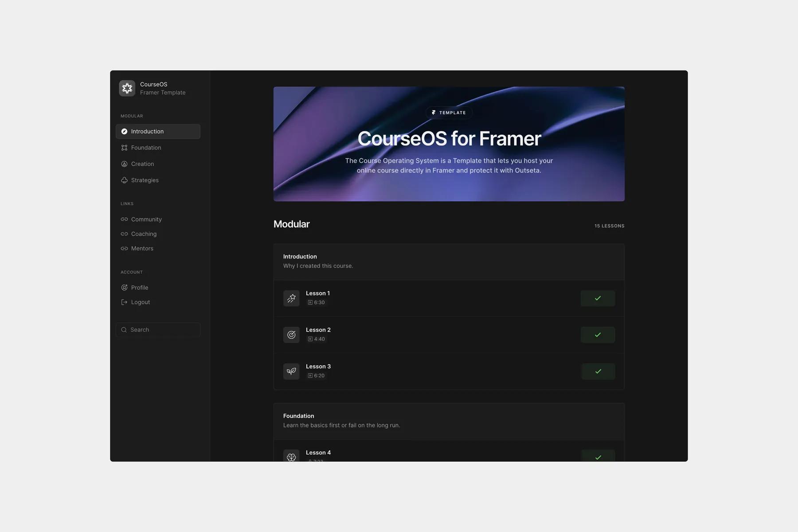Screen dimensions: 798x532
Task: Click the "Modular" section heading
Action: pyautogui.click(x=292, y=224)
